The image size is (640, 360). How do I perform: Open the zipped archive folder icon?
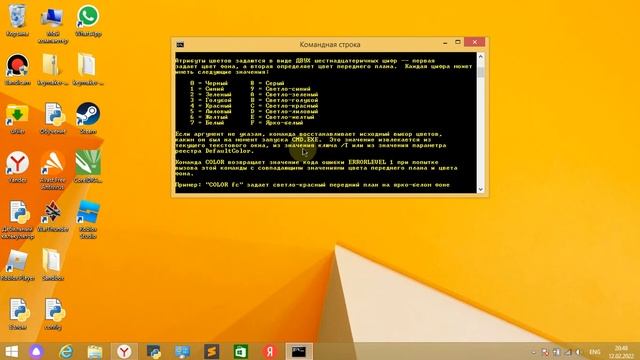[x=52, y=69]
